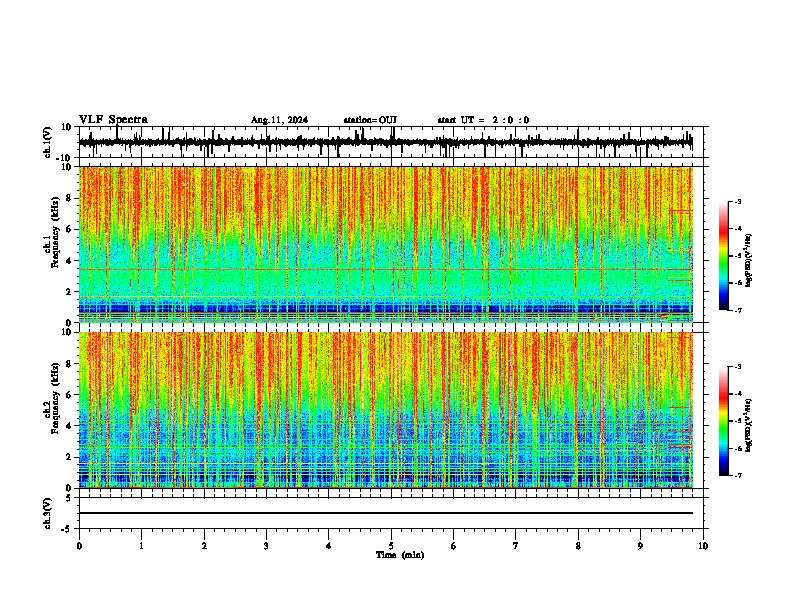
Task: Click the '-3' label on ch.2 color bar
Action: 738,367
